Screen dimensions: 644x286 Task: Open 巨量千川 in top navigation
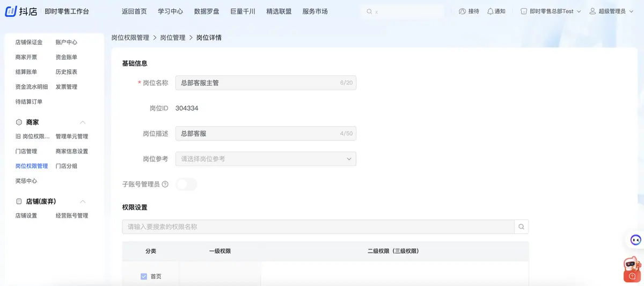(243, 11)
